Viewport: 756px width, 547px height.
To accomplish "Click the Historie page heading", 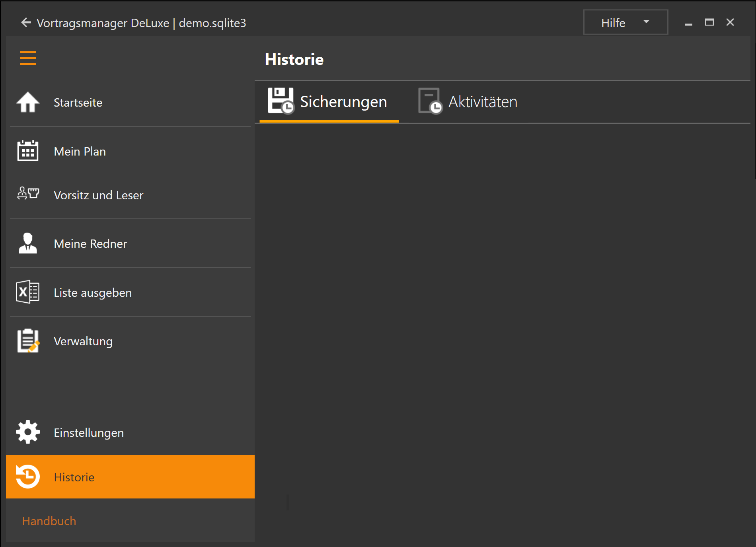I will pos(294,59).
